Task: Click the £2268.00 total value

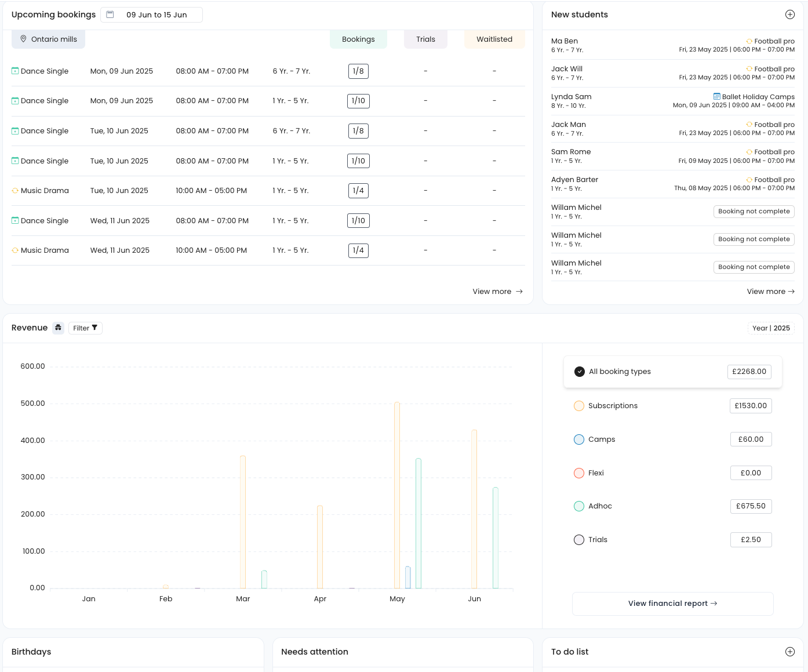Action: point(749,372)
